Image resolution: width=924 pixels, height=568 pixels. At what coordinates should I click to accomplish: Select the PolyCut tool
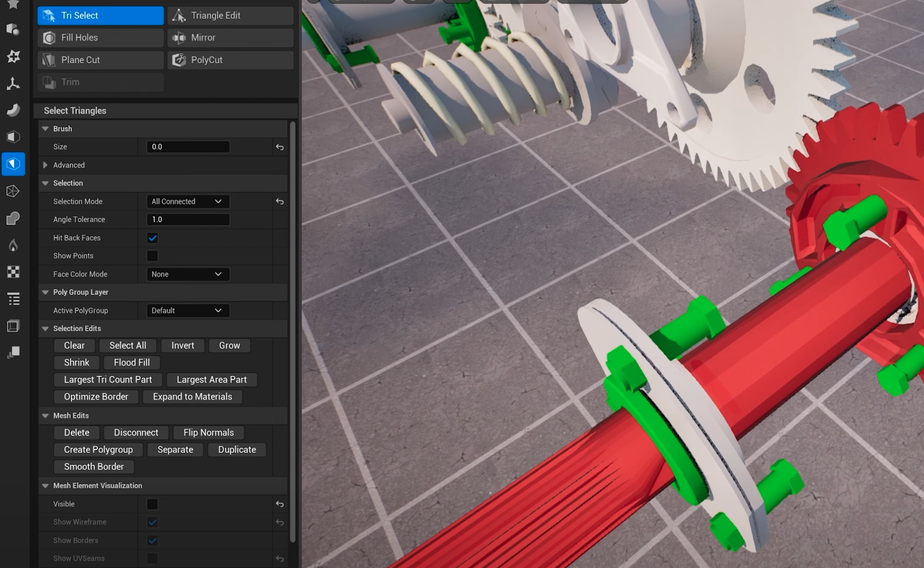click(x=230, y=60)
